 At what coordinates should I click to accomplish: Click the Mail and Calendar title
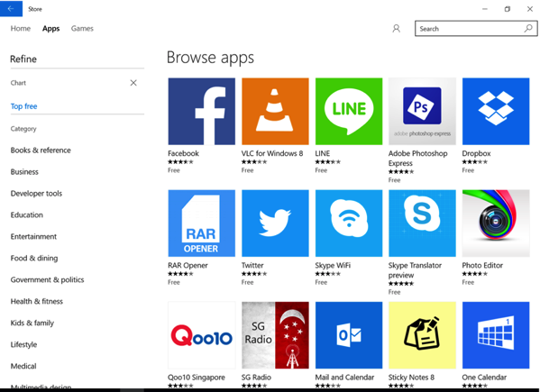[344, 378]
